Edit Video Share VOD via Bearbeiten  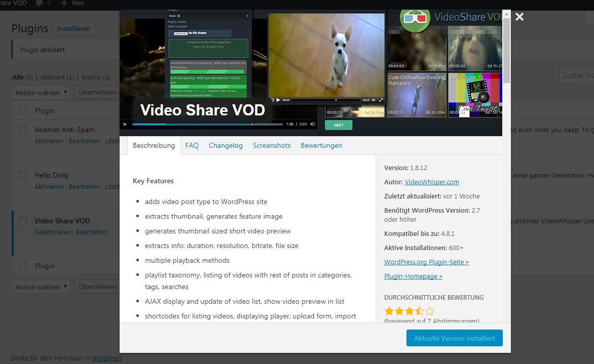pyautogui.click(x=91, y=232)
